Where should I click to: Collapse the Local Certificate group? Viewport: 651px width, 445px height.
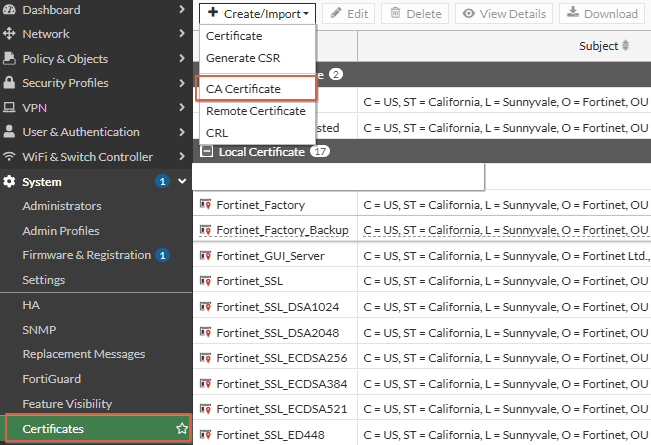(x=206, y=152)
